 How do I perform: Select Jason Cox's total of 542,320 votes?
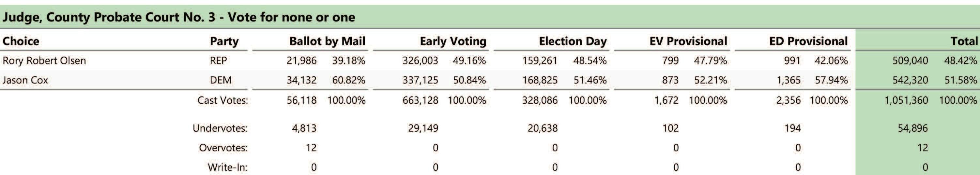910,80
